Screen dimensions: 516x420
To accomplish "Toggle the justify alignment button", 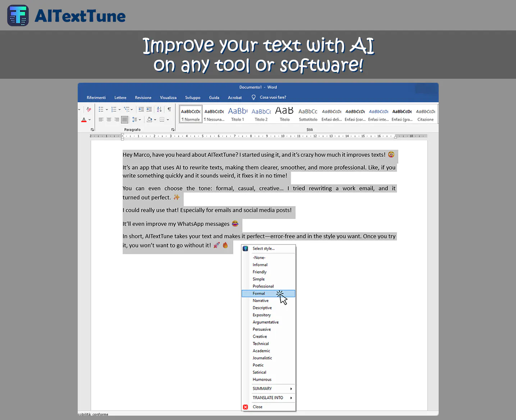I will (124, 119).
